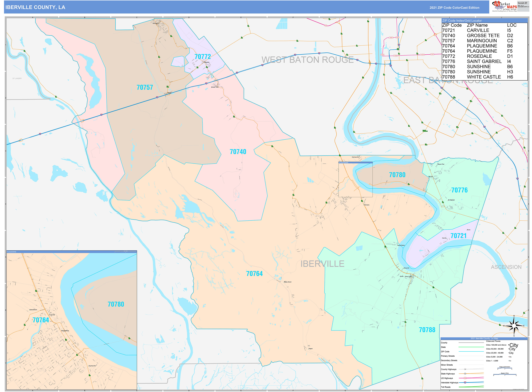532x392 pixels.
Task: Select the 70764 label near IBERVILLE text
Action: [x=254, y=274]
